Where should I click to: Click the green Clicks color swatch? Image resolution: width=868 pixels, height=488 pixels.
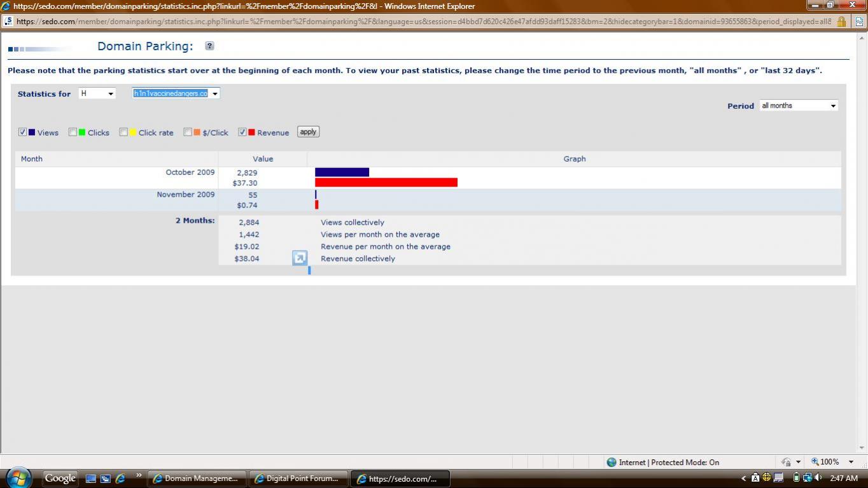tap(82, 132)
